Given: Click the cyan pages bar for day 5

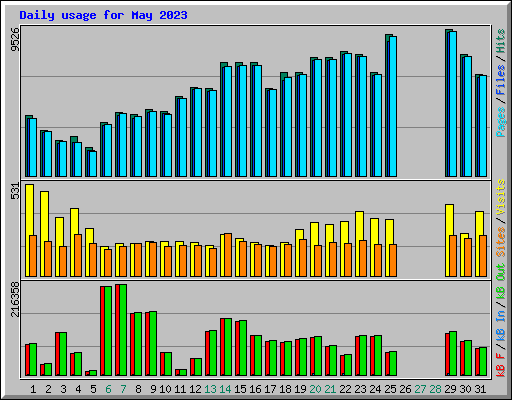Looking at the screenshot, I should (93, 164).
